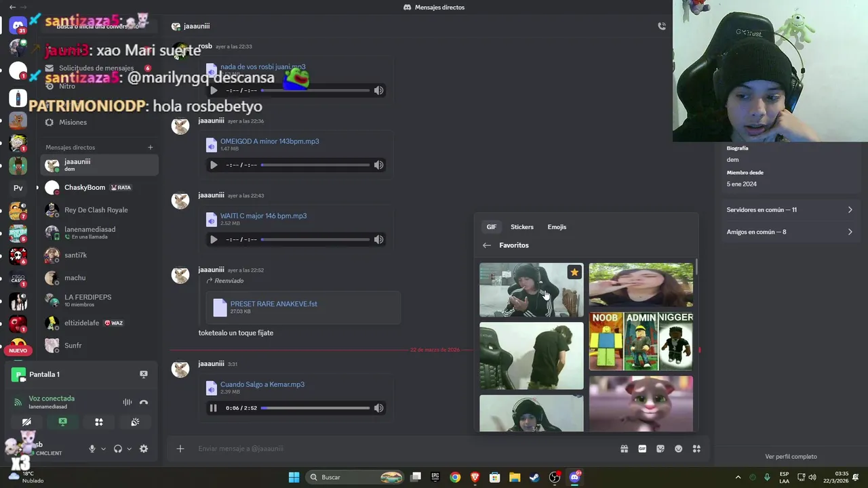Mute volume on WAIT! C major audio

(x=379, y=239)
